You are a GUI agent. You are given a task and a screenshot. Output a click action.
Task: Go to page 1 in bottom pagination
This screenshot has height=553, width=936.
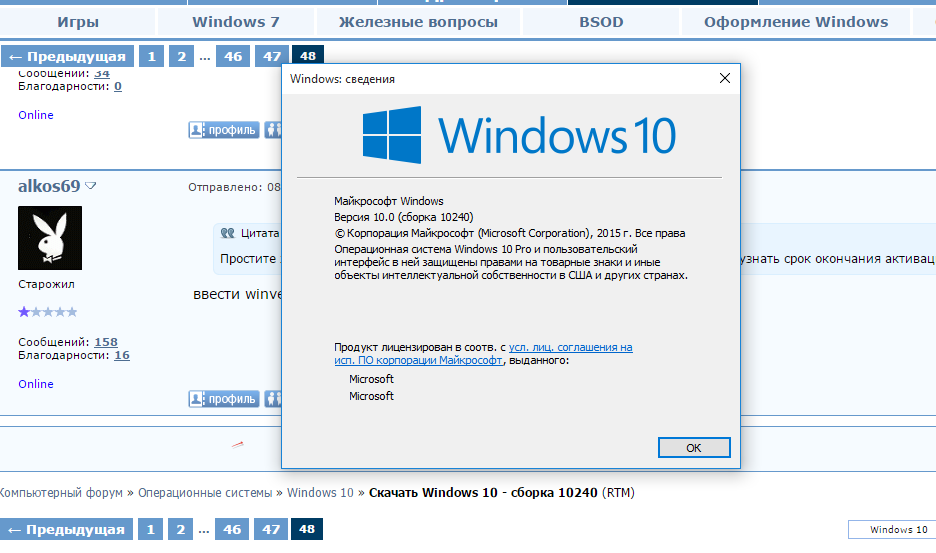point(150,530)
